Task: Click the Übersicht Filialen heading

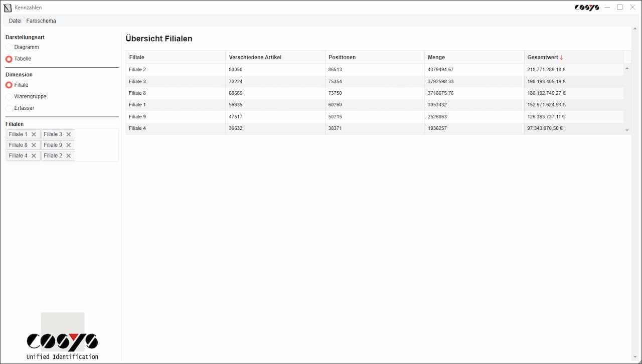Action: pos(159,39)
